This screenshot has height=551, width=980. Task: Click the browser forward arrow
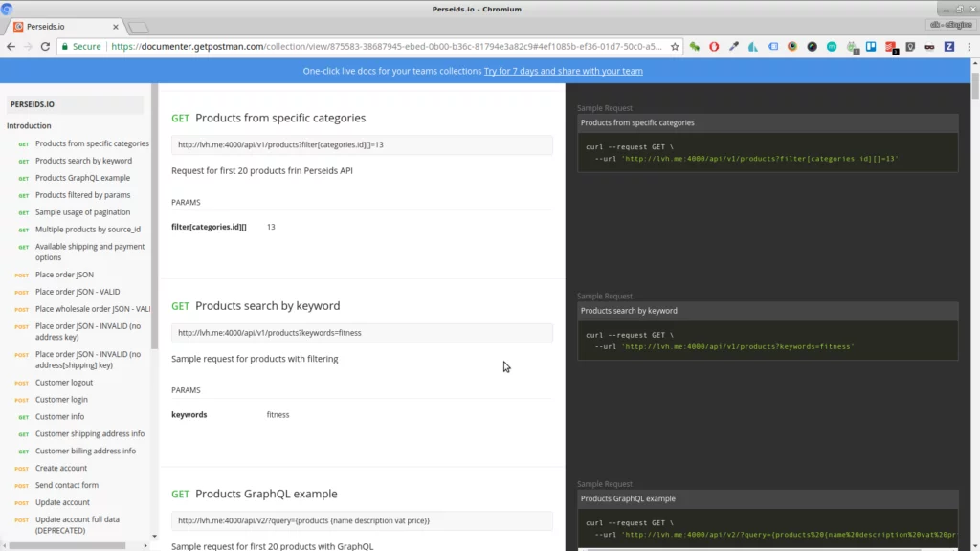[28, 46]
